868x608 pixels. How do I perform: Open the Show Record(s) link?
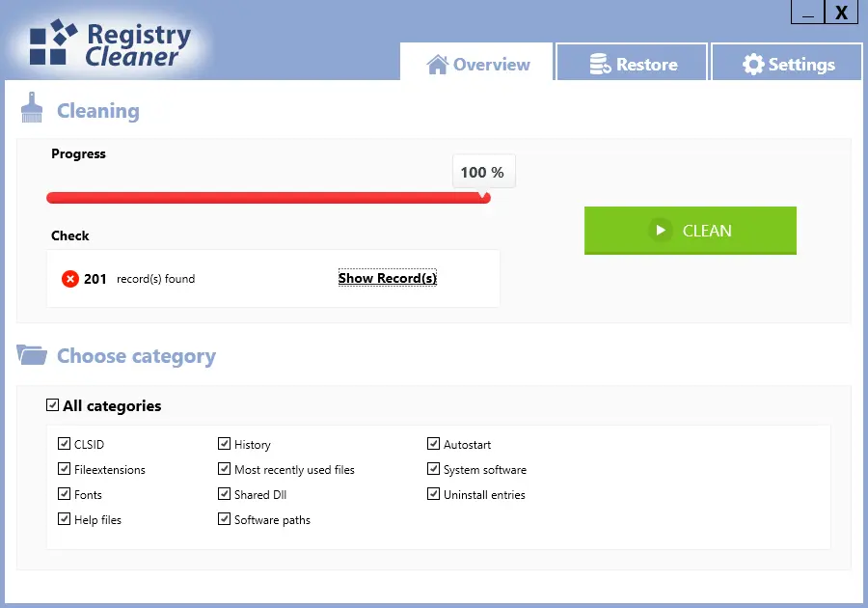click(x=388, y=278)
